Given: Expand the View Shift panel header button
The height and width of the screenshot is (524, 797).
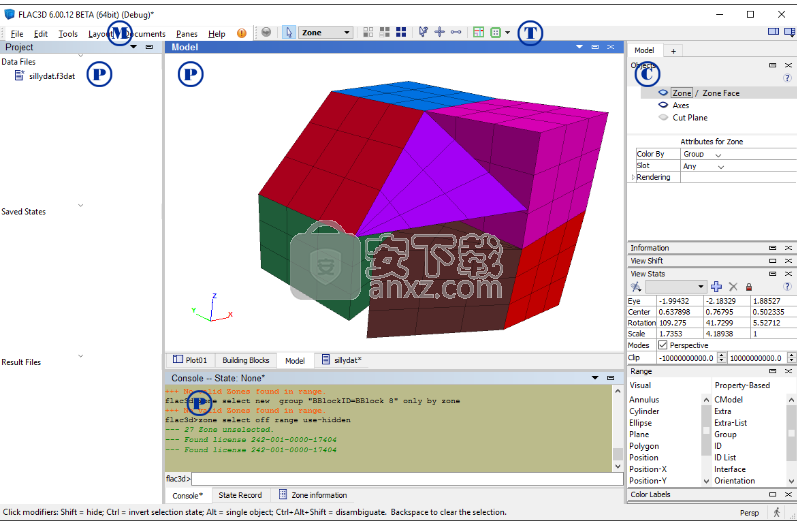Looking at the screenshot, I should click(x=773, y=261).
